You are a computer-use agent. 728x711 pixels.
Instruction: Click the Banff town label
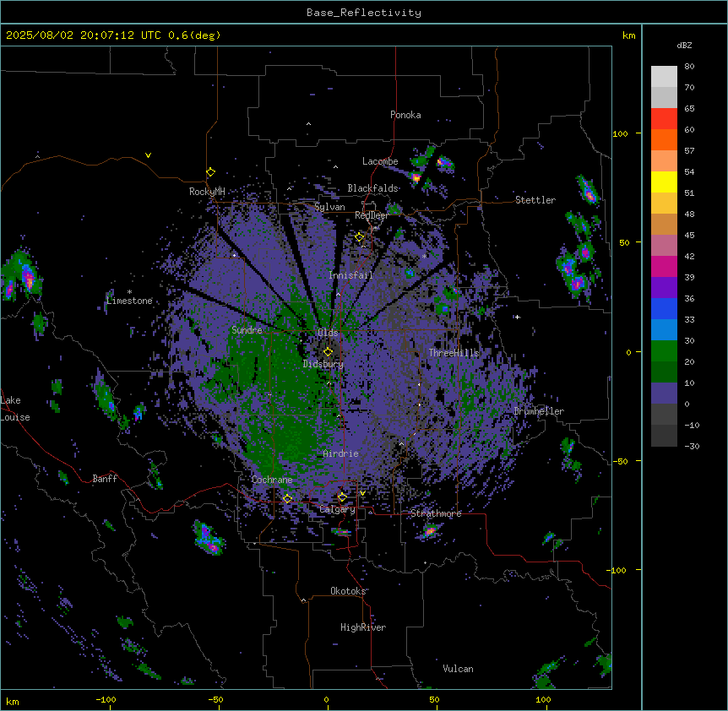click(x=105, y=479)
